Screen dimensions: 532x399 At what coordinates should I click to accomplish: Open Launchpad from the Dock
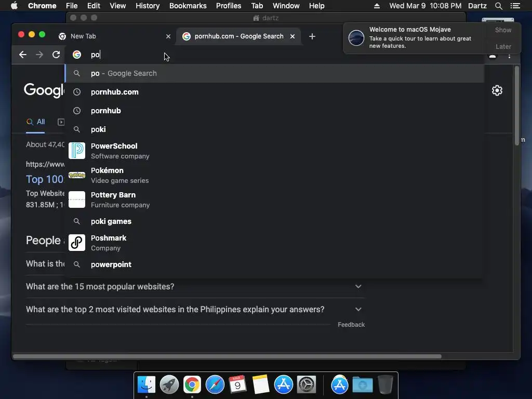[169, 385]
